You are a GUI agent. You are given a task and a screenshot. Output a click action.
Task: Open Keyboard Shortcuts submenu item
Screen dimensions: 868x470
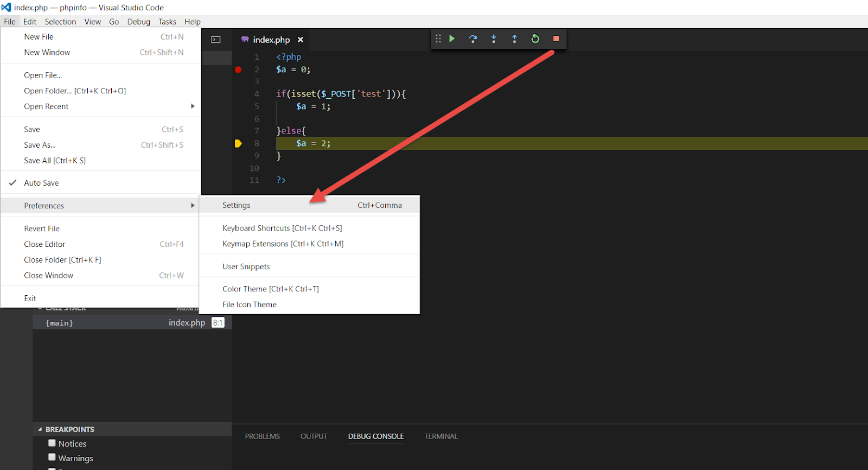310,228
